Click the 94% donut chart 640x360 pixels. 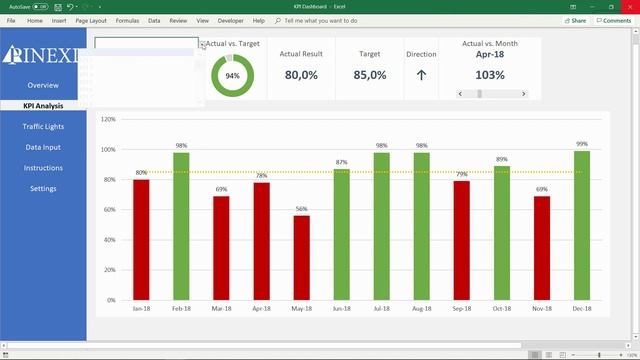tap(232, 76)
